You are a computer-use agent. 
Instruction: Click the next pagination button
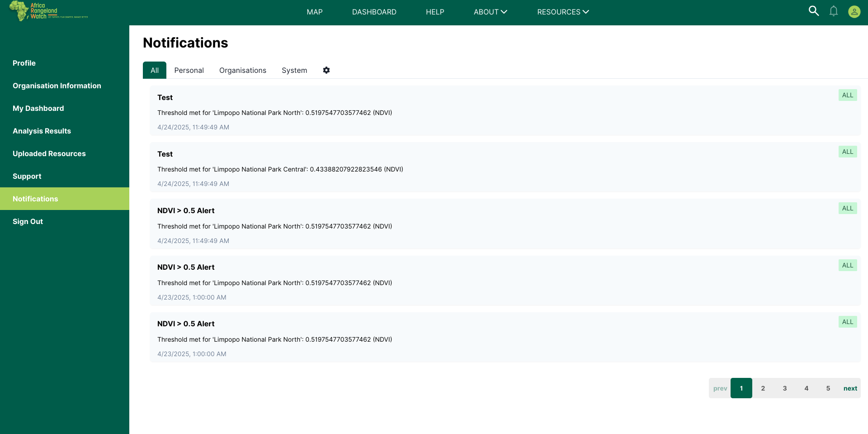(850, 388)
